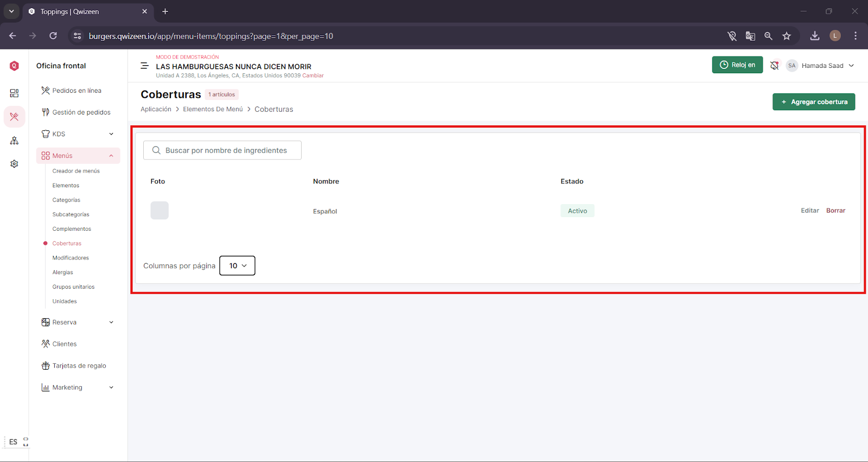The image size is (868, 462).
Task: Go to Complementos submenu item
Action: point(72,229)
